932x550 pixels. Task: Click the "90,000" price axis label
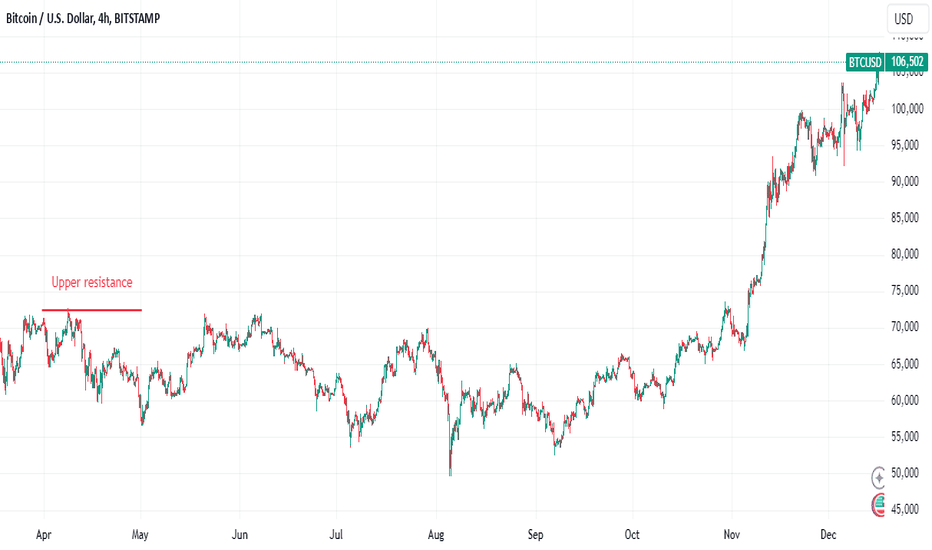[905, 181]
